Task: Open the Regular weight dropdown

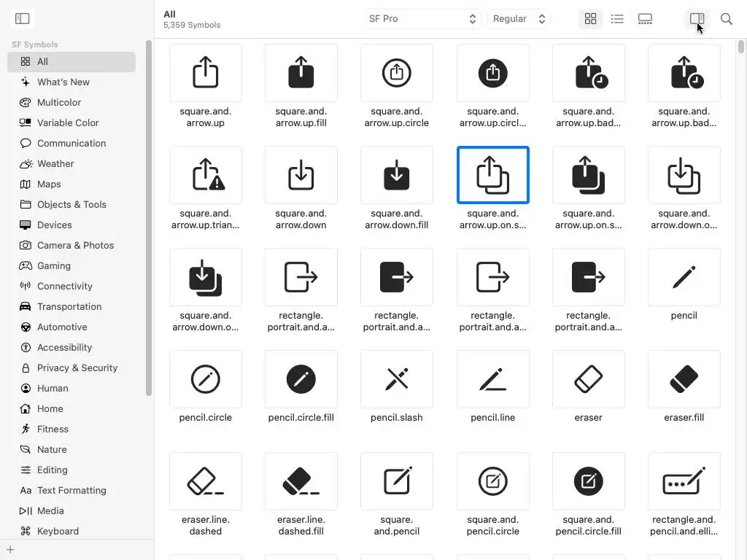Action: (519, 18)
